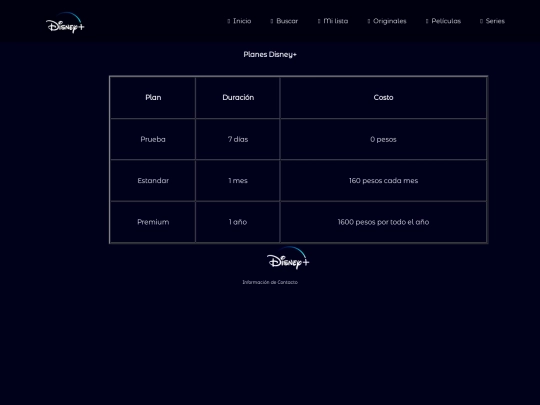Click the icon beside Inicio
The height and width of the screenshot is (405, 540).
pyautogui.click(x=229, y=21)
